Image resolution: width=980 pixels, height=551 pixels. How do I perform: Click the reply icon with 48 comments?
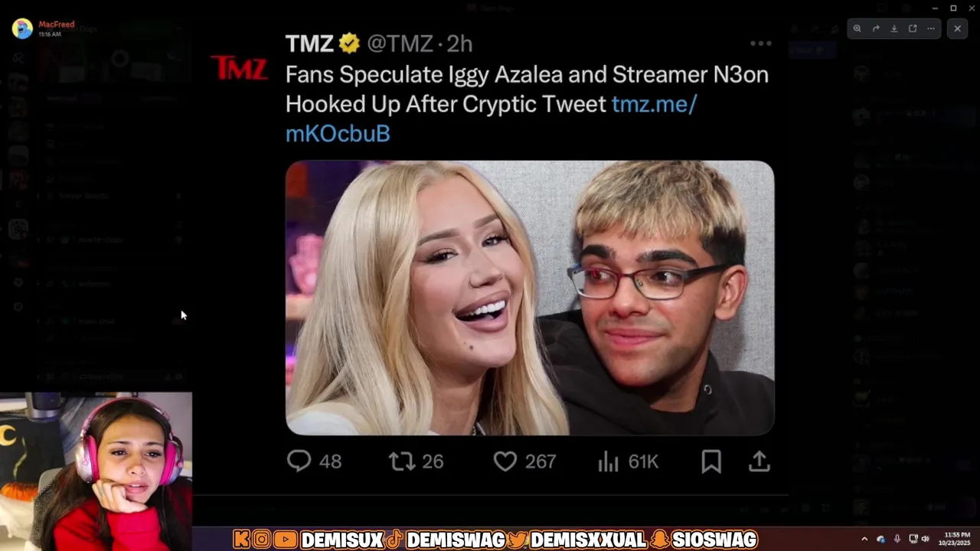(299, 461)
